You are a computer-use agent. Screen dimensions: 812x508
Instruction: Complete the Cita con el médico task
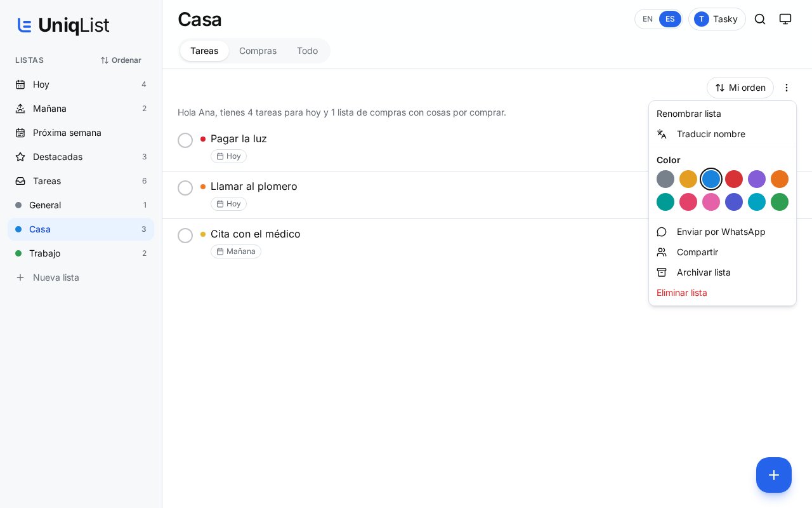point(185,236)
